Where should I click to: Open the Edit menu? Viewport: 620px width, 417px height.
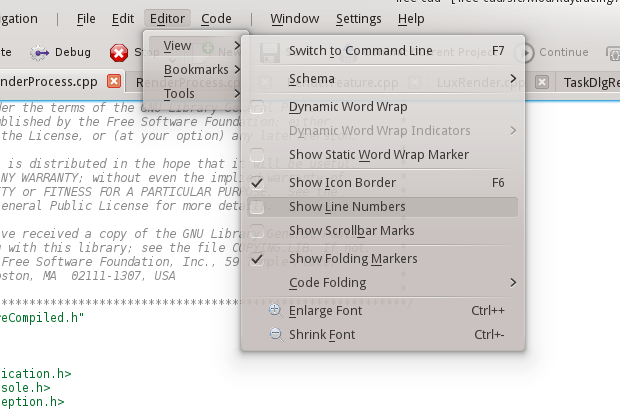(x=123, y=19)
